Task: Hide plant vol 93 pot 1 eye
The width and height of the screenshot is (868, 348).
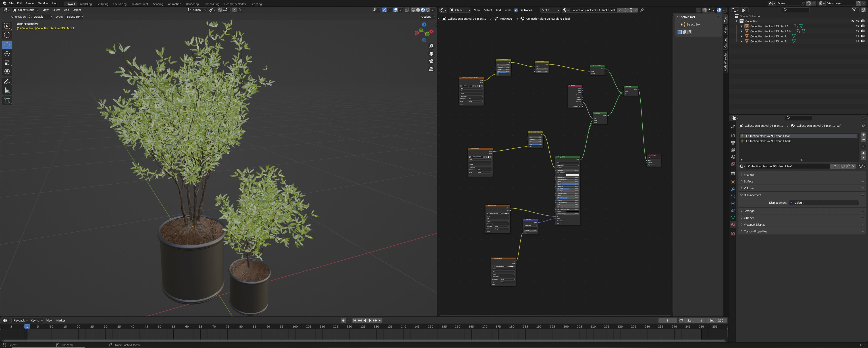Action: [857, 36]
